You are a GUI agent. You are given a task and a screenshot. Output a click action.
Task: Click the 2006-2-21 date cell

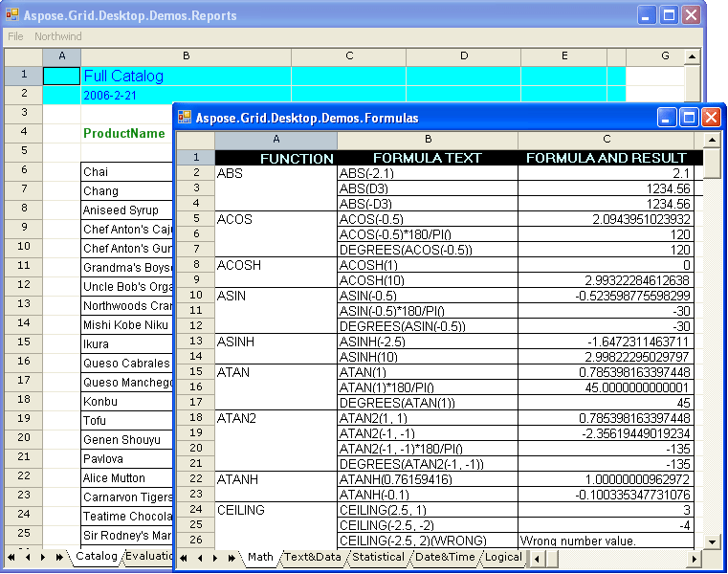pyautogui.click(x=186, y=96)
